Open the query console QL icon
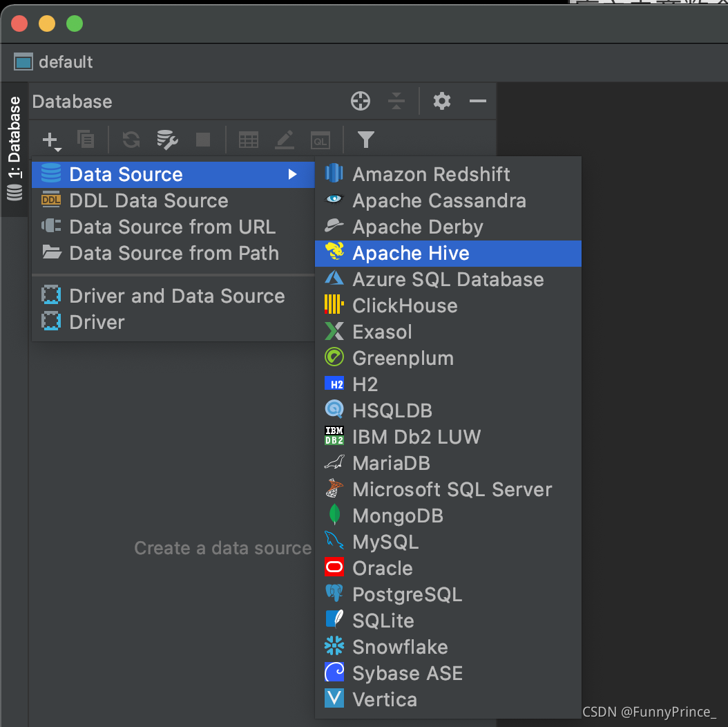This screenshot has width=728, height=727. (x=320, y=140)
